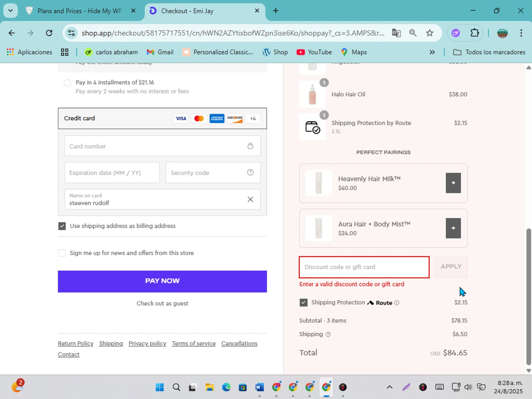Click the Card number field

click(x=162, y=146)
